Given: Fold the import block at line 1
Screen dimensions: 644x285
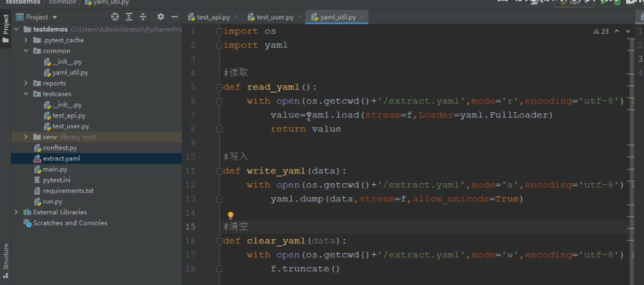Looking at the screenshot, I should (219, 31).
